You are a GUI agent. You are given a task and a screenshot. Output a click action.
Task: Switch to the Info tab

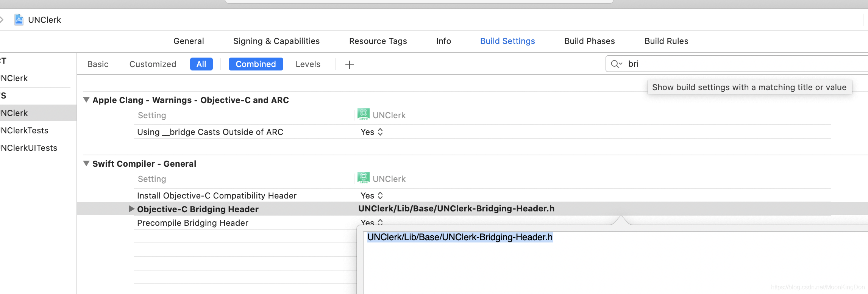[x=443, y=41]
